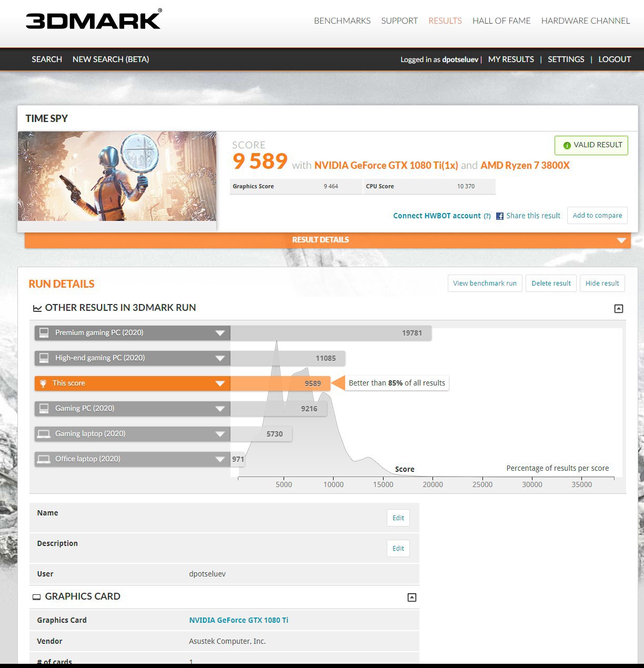
Task: Expand This score dropdown arrow
Action: [x=220, y=383]
